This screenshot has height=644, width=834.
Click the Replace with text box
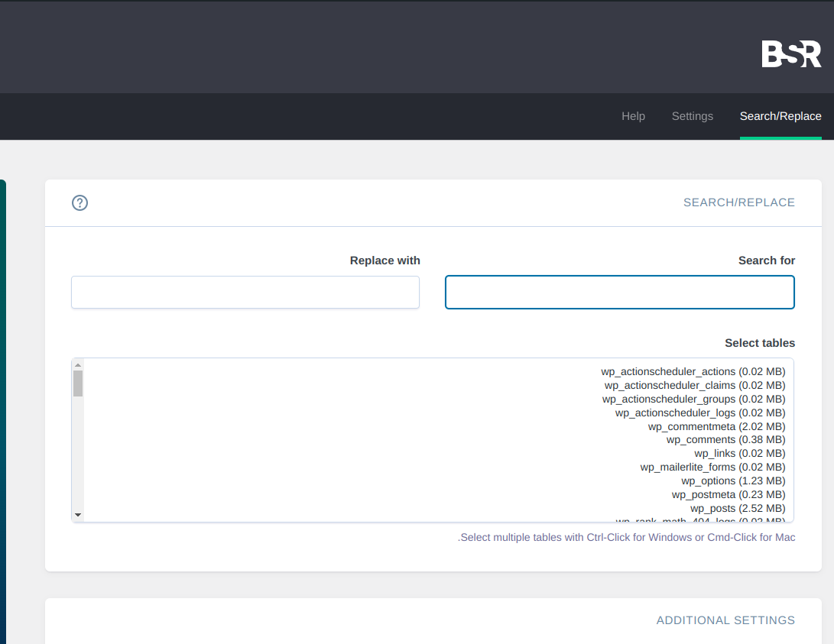245,293
